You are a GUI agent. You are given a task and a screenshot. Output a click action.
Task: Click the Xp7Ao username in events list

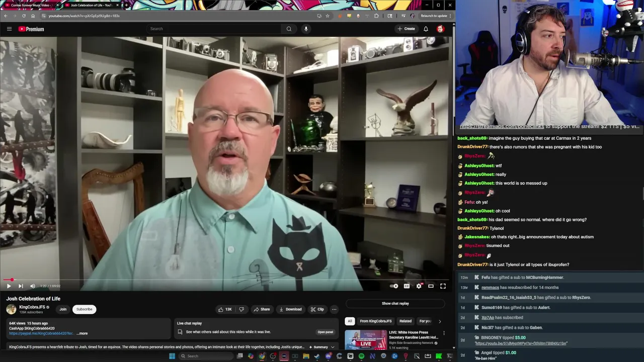[488, 318]
